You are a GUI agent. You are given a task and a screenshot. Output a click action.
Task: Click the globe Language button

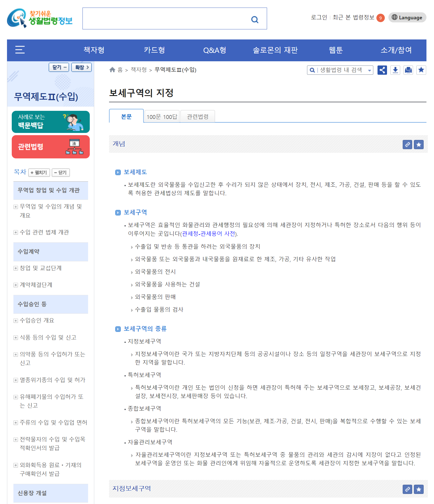tap(407, 17)
